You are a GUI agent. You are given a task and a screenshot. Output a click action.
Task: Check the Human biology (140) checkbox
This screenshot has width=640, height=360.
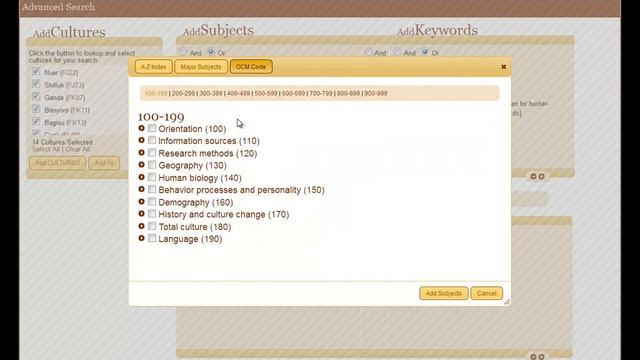(x=152, y=177)
